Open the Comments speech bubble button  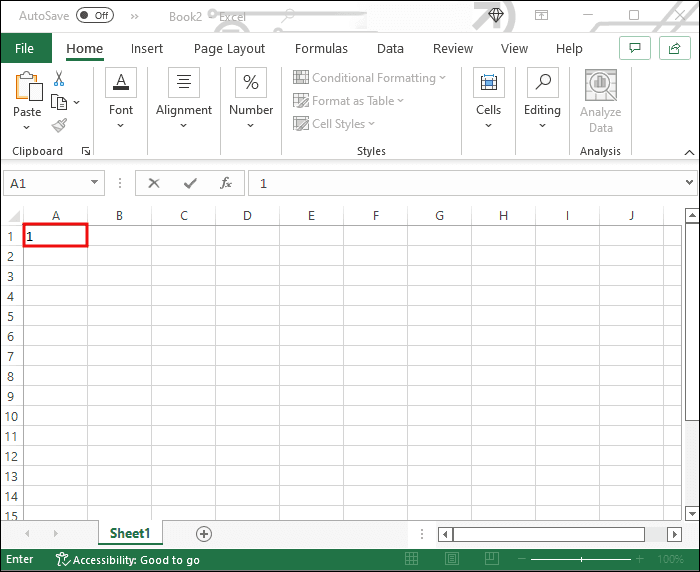(x=635, y=48)
